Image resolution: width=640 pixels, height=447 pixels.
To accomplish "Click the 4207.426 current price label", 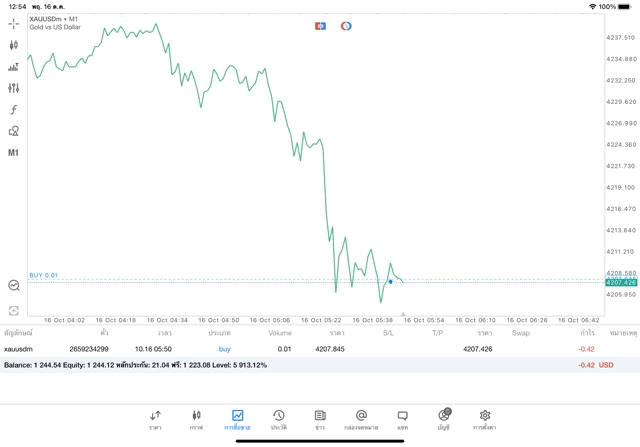I will [621, 283].
